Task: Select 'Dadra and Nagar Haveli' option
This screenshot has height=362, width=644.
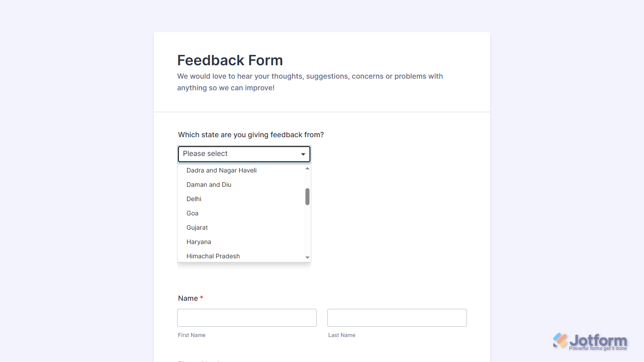Action: coord(221,170)
